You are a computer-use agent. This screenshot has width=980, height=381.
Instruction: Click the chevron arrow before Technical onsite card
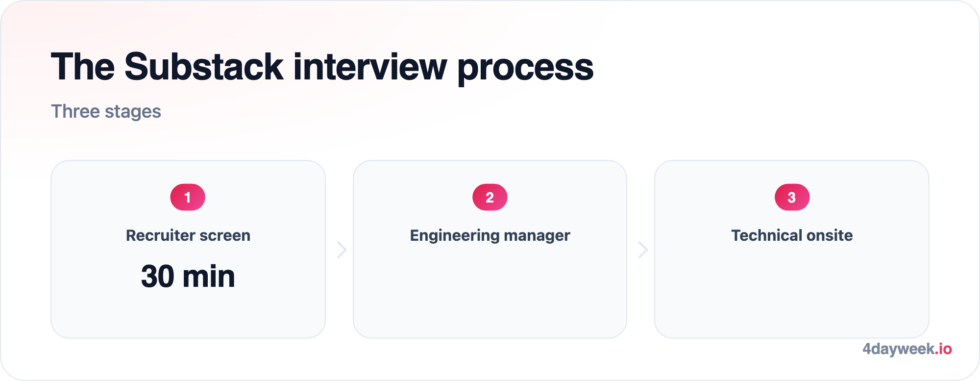point(643,250)
